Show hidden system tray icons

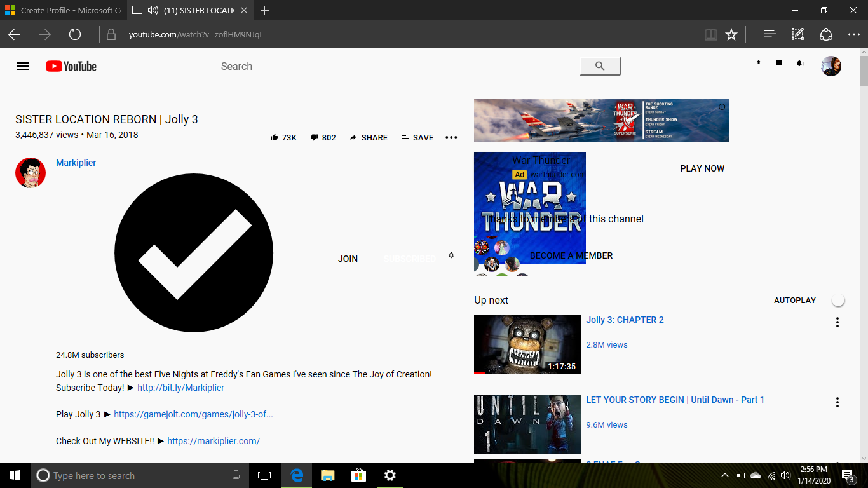point(725,475)
